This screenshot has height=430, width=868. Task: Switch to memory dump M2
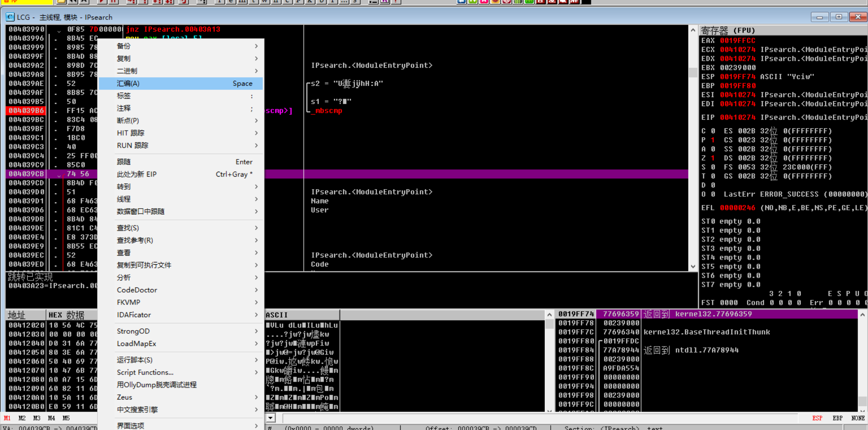(x=22, y=418)
